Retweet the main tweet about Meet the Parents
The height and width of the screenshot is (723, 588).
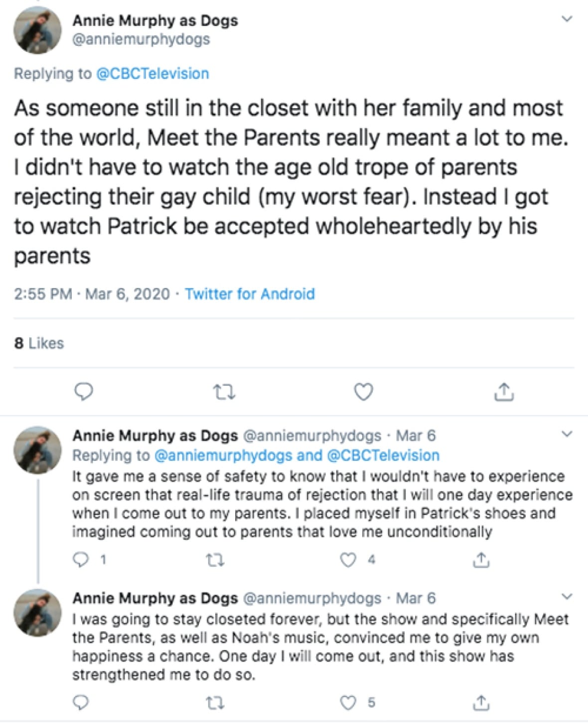point(224,393)
